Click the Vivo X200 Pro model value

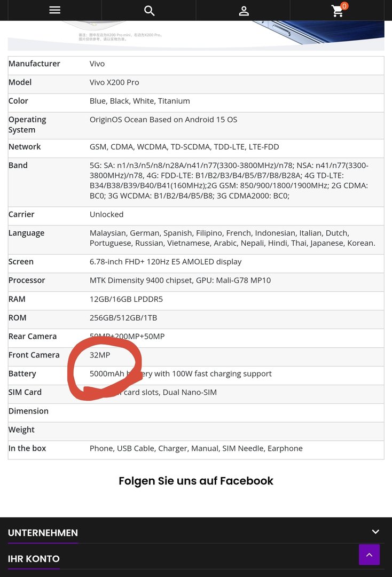pyautogui.click(x=114, y=82)
